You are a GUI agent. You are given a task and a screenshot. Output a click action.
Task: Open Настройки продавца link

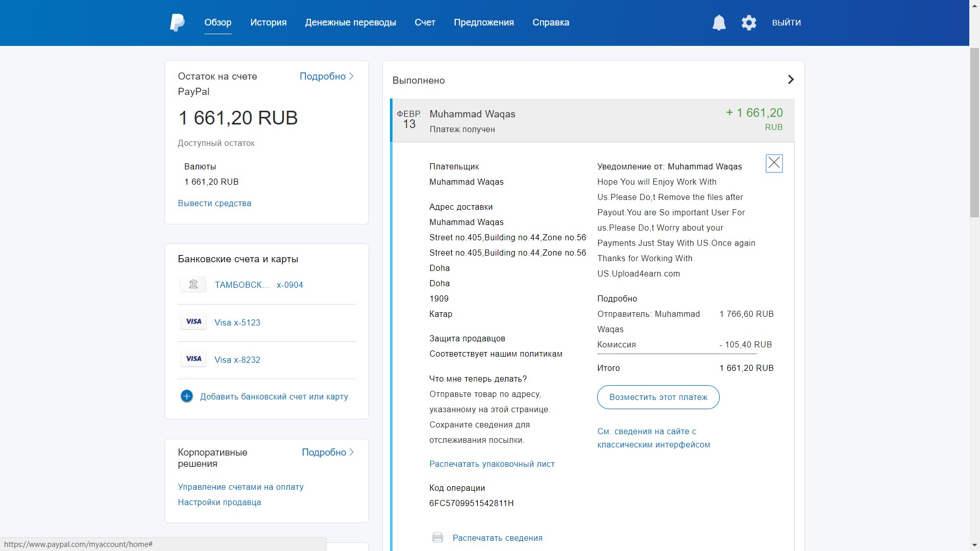point(219,502)
